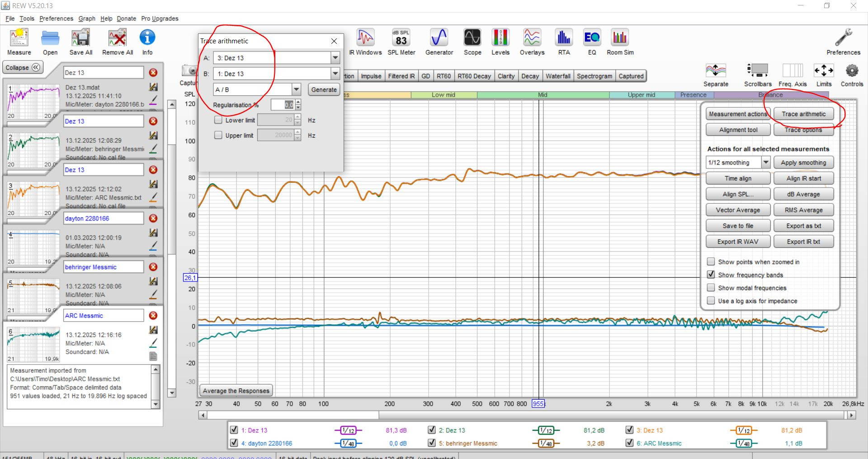Open the Preferences menu
The image size is (868, 459).
click(56, 19)
